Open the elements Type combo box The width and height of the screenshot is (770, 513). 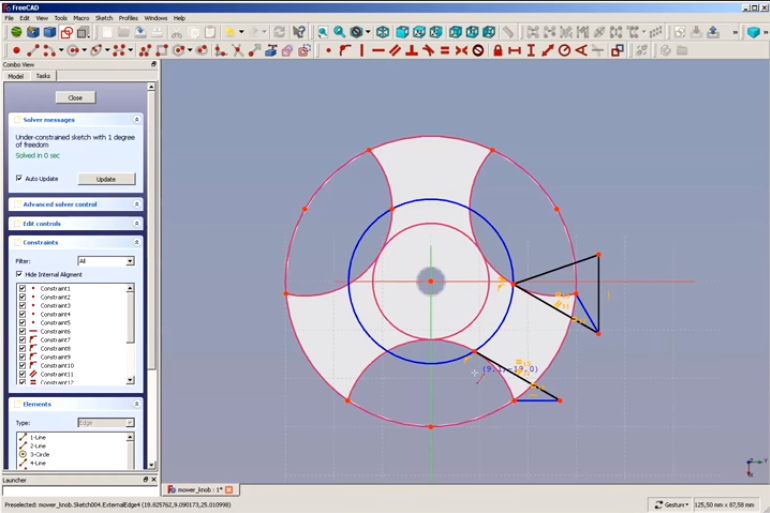106,423
